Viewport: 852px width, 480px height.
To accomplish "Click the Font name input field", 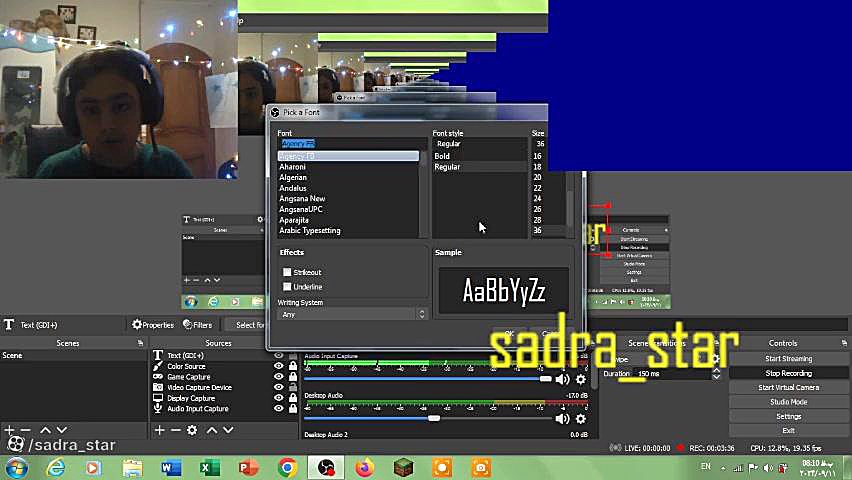I will [352, 144].
